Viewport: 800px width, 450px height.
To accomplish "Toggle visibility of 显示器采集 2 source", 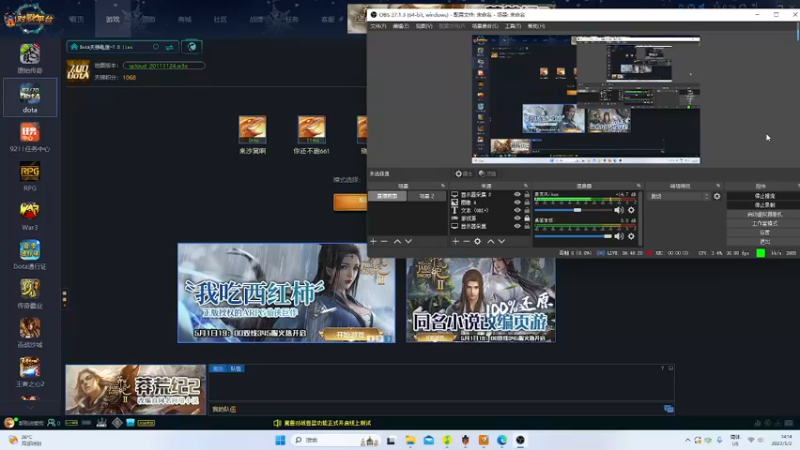I will click(517, 195).
